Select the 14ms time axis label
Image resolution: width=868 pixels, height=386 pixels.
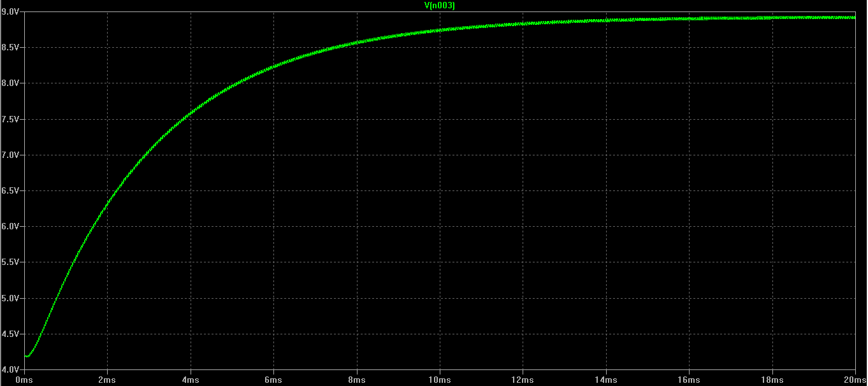click(606, 380)
